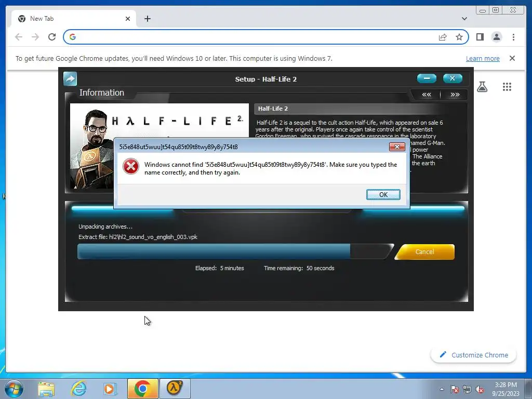Click the red error icon in dialog

point(130,167)
